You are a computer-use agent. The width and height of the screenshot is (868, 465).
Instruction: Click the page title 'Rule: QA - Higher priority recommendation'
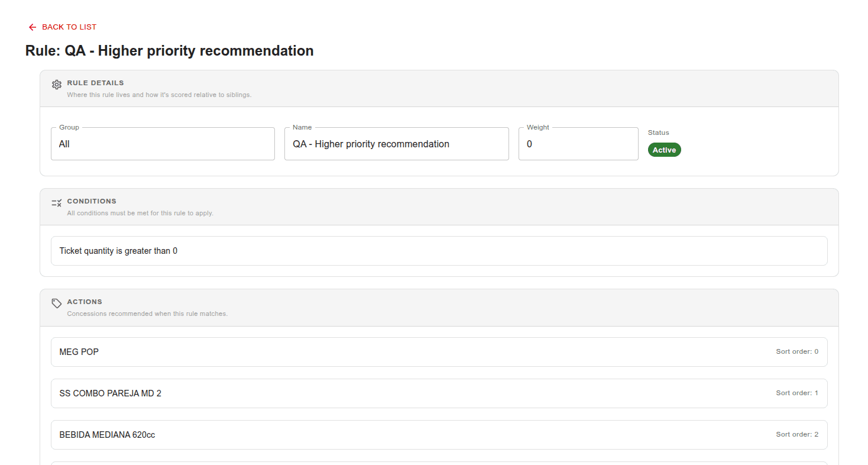pyautogui.click(x=169, y=51)
